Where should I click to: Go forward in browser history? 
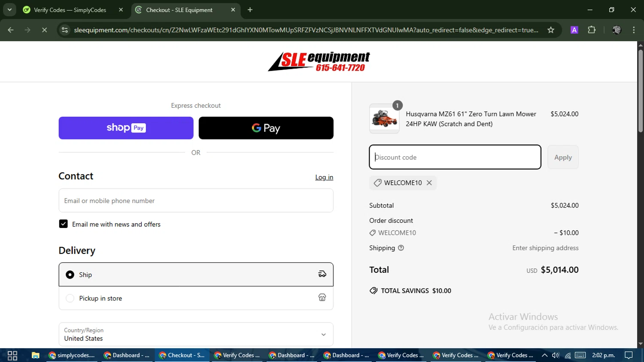pyautogui.click(x=27, y=30)
